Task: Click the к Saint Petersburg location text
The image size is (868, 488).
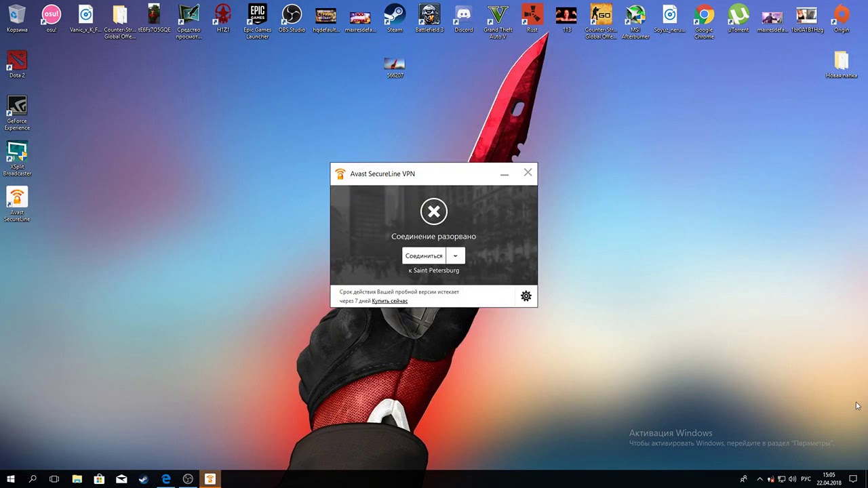Action: (x=434, y=270)
